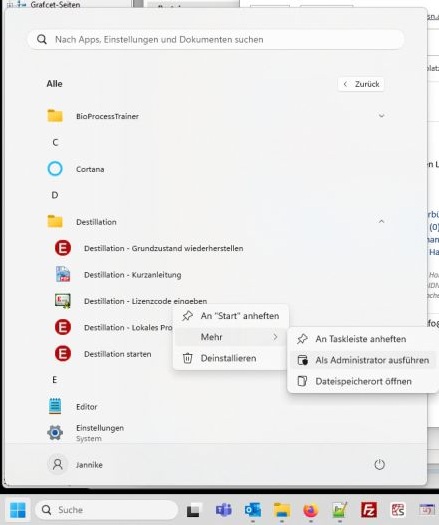Open File Explorer from taskbar

(x=282, y=510)
